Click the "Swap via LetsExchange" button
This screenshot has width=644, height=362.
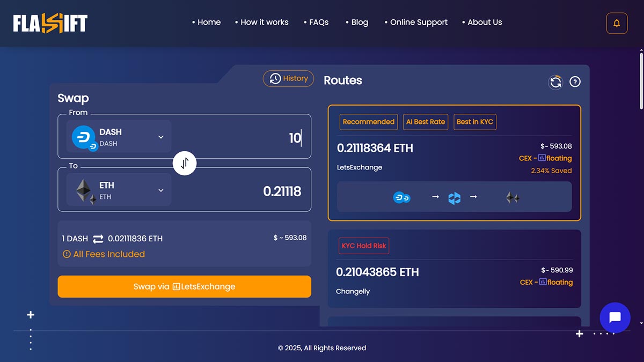(185, 286)
